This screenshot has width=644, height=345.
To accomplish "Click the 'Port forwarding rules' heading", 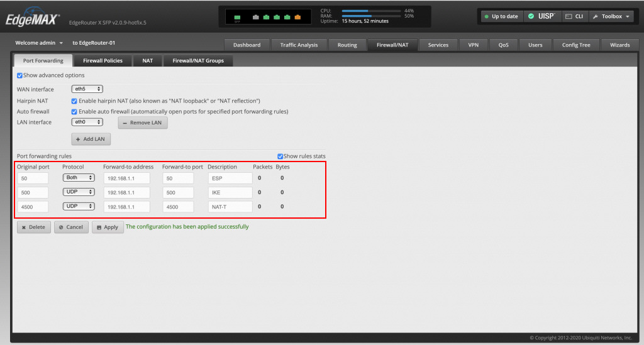I will [x=44, y=156].
